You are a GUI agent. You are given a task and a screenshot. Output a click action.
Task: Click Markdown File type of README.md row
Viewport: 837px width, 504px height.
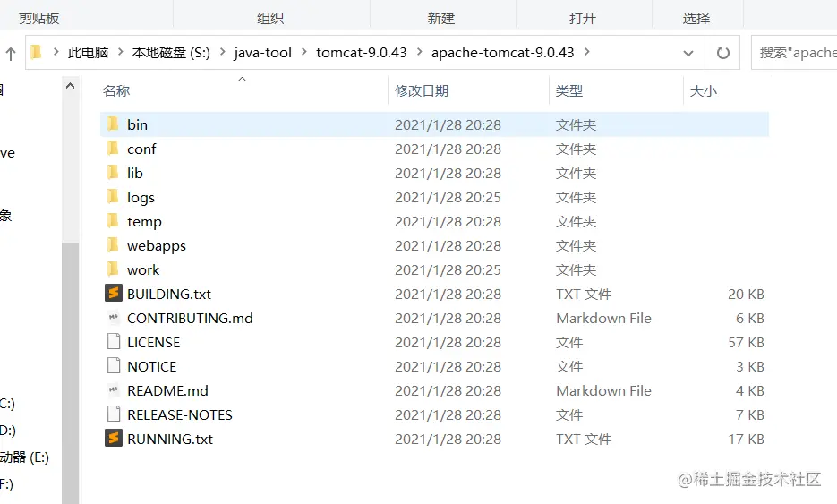pyautogui.click(x=603, y=391)
